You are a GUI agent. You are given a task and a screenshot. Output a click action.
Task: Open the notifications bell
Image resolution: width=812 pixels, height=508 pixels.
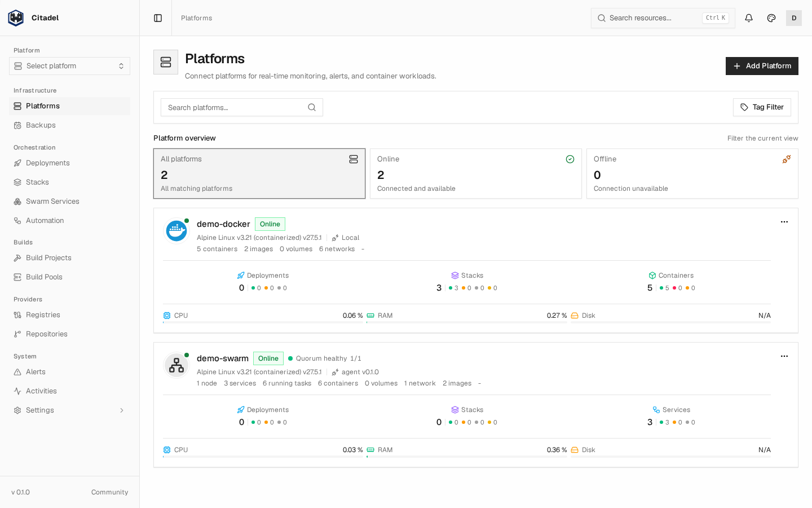tap(749, 18)
